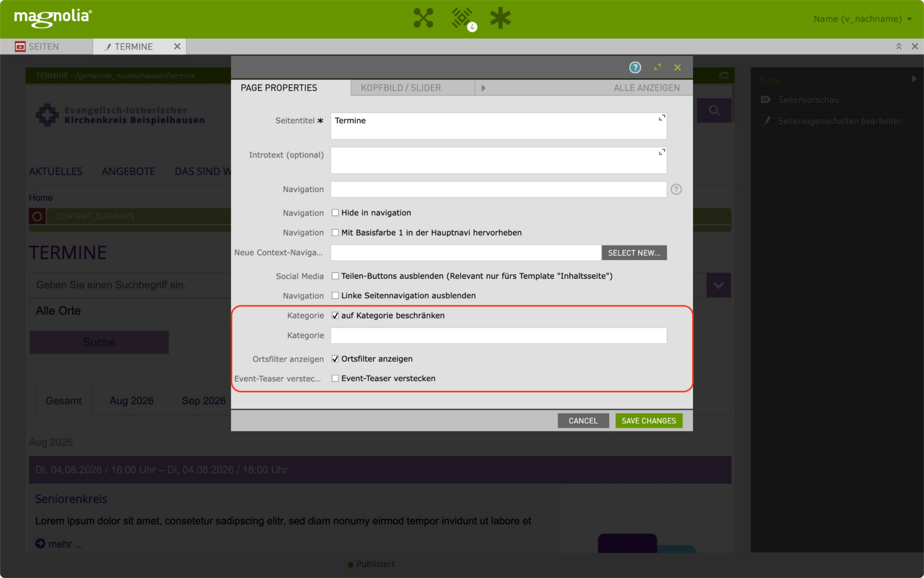Click the Seiten app icon in tab bar
This screenshot has width=924, height=578.
20,47
